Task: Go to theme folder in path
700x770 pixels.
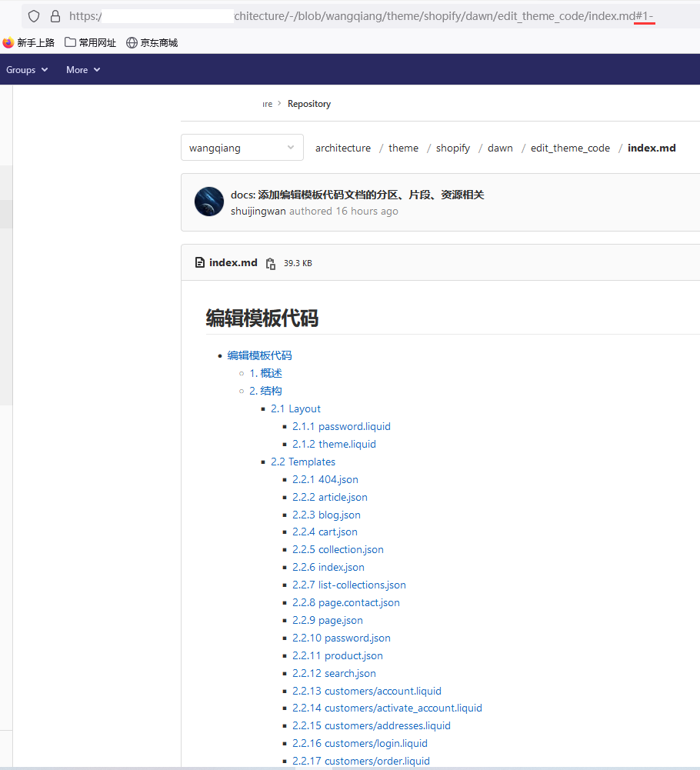Action: pos(403,148)
